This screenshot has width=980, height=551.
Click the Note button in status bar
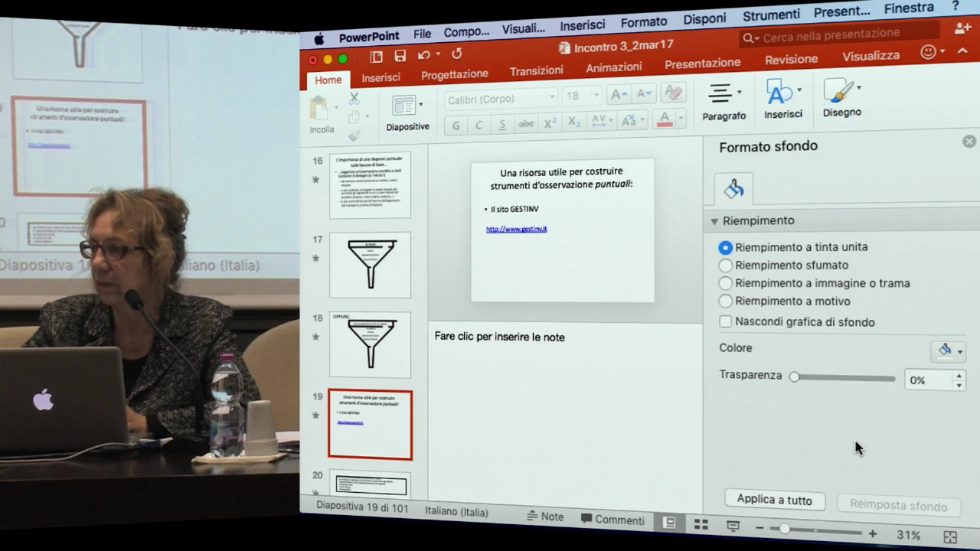[x=545, y=517]
